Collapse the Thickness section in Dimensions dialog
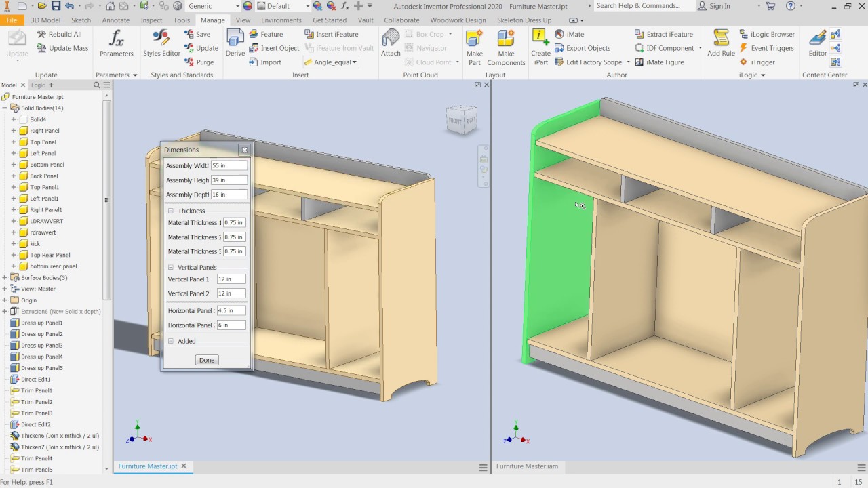868x488 pixels. point(170,211)
